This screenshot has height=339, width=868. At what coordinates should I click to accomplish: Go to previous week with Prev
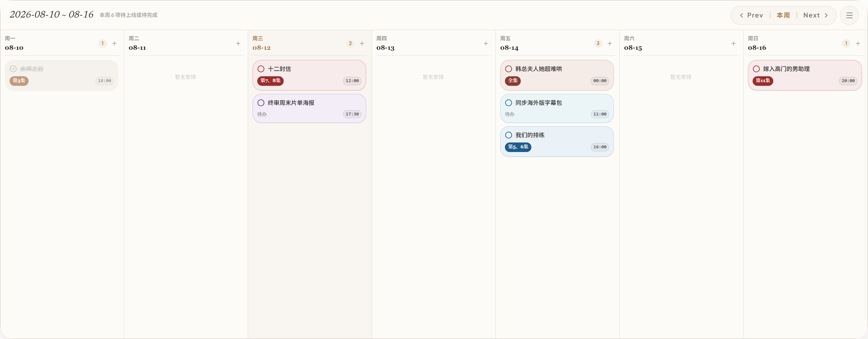click(751, 15)
